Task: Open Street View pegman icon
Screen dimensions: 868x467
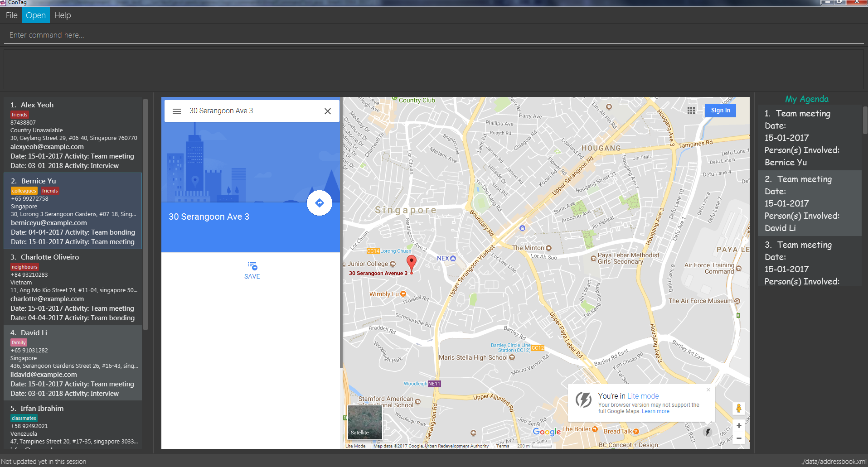Action: point(739,408)
